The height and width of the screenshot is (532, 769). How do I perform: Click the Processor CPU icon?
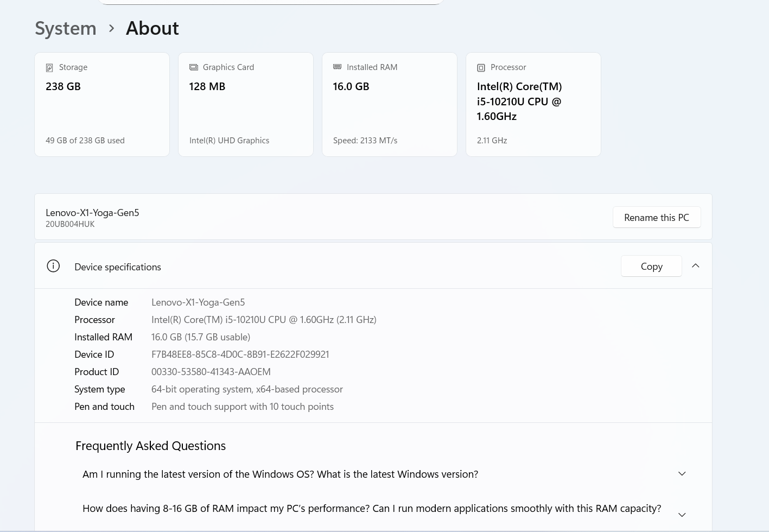481,68
